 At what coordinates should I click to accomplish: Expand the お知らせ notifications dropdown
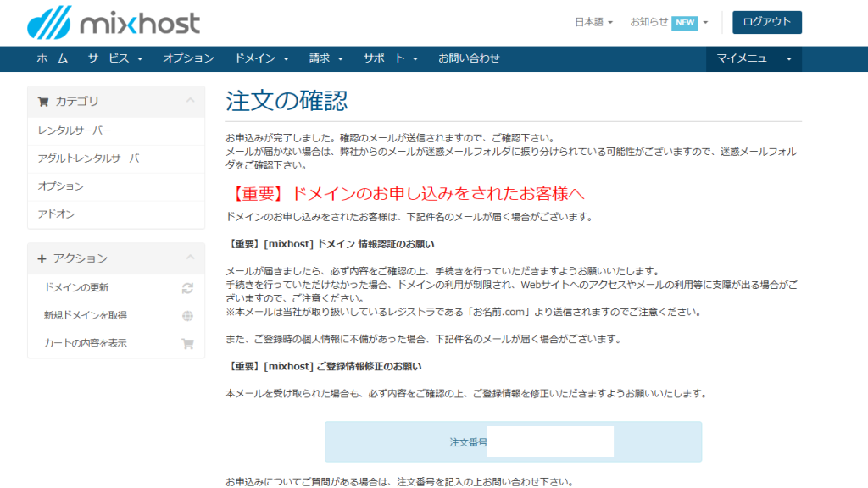click(668, 23)
